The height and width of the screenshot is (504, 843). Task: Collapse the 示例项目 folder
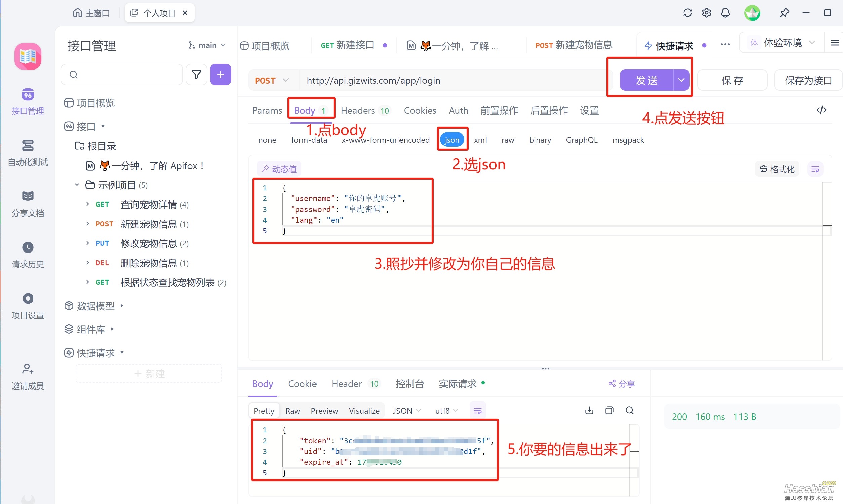(x=77, y=185)
